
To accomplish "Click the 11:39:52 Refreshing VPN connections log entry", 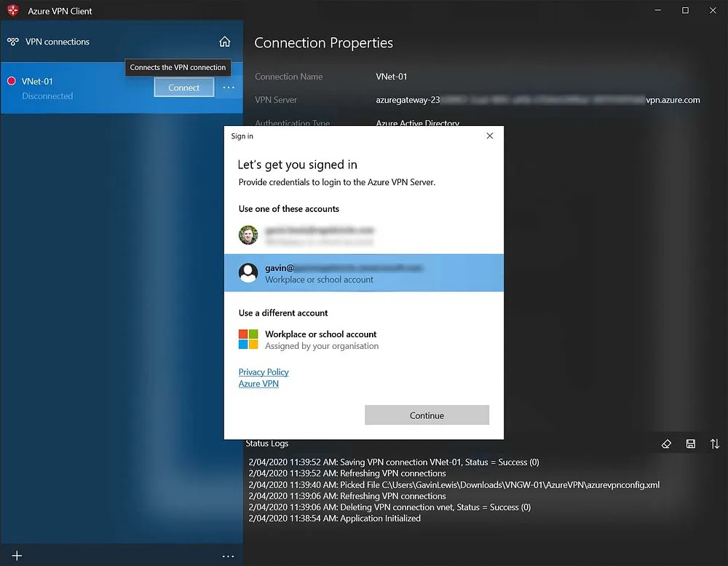I will click(347, 473).
